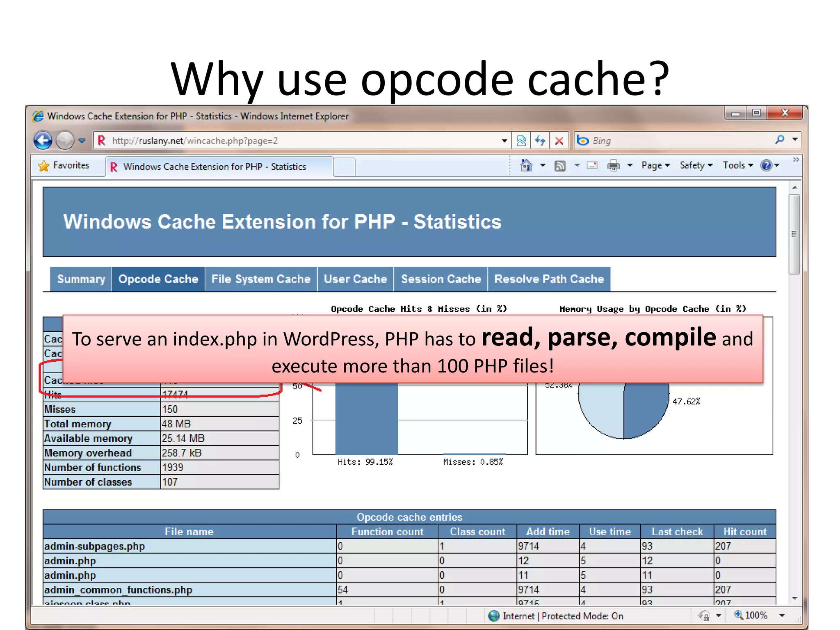Image resolution: width=840 pixels, height=630 pixels.
Task: Refresh the page with the refresh icon
Action: point(540,141)
